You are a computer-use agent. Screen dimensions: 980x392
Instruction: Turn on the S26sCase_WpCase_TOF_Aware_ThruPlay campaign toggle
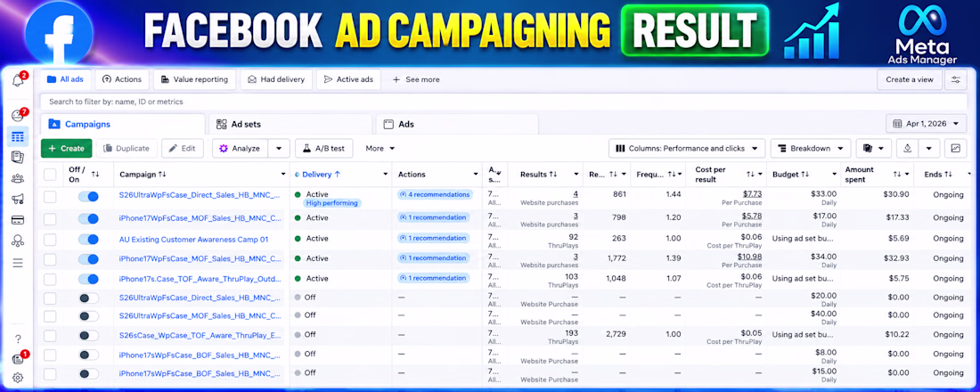point(88,336)
